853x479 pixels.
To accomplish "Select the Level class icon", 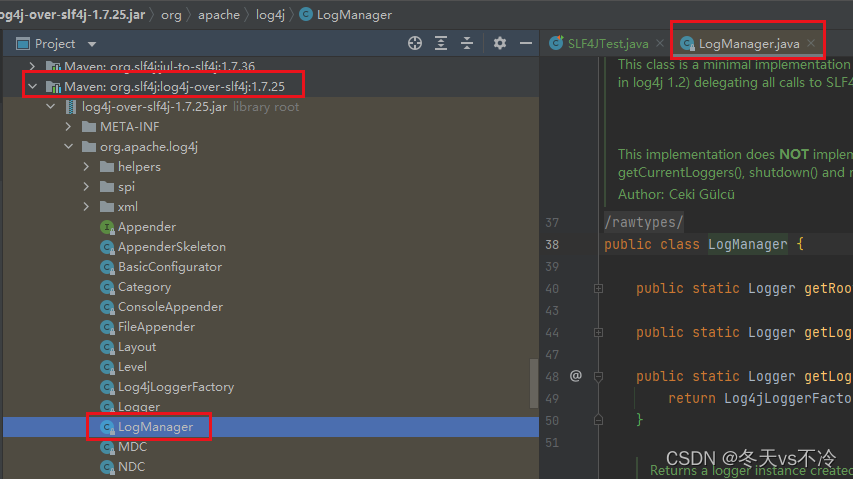I will pos(107,367).
